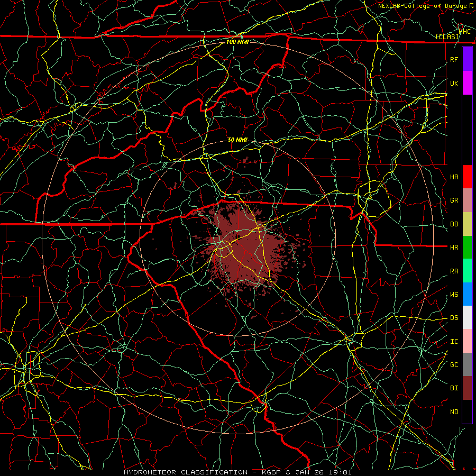Screen dimensions: 476x476
Task: Click the [CLAS] label
Action: (447, 37)
